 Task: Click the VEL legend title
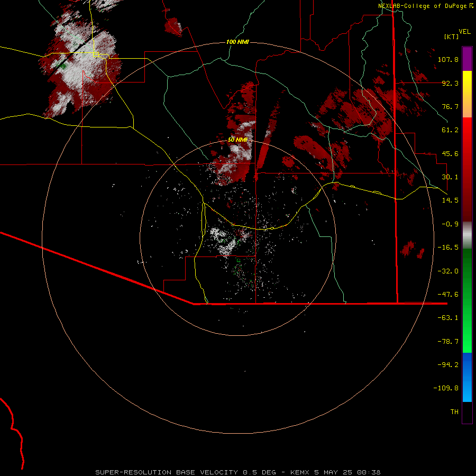pyautogui.click(x=464, y=31)
